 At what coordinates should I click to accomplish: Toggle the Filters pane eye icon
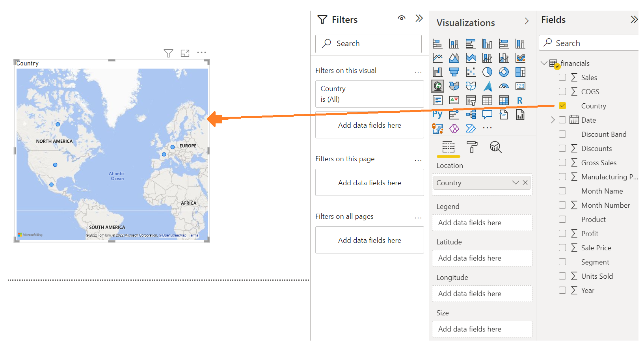[402, 18]
